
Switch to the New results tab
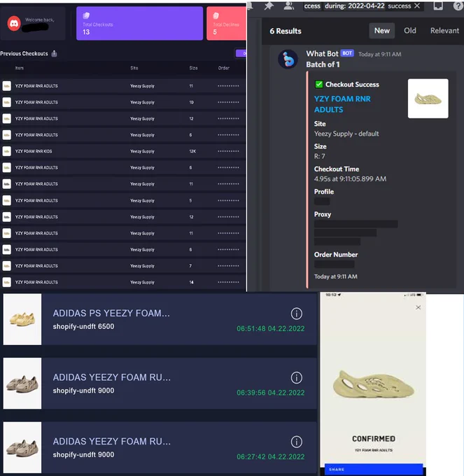pyautogui.click(x=381, y=31)
